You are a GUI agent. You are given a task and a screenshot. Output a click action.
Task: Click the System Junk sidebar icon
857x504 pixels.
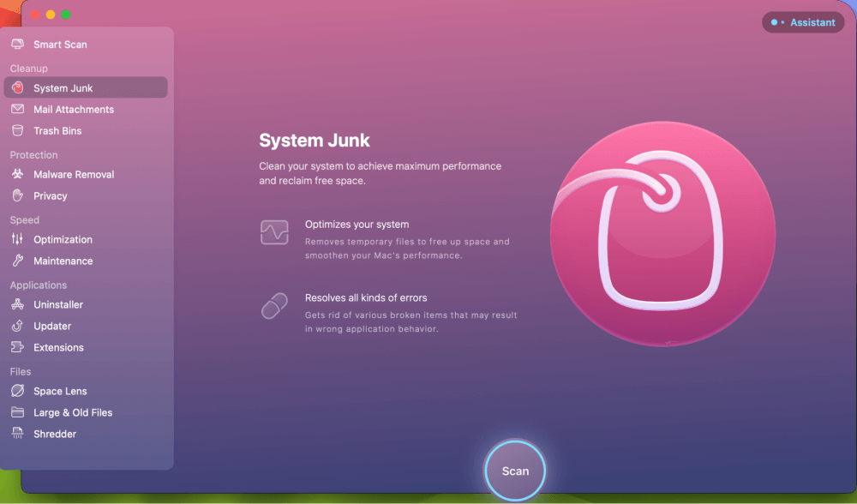click(x=17, y=87)
